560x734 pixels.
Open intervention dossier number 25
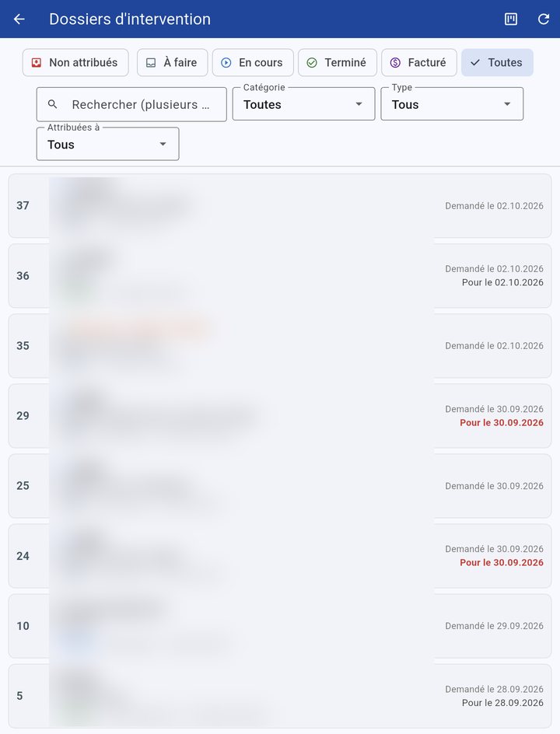(x=280, y=486)
